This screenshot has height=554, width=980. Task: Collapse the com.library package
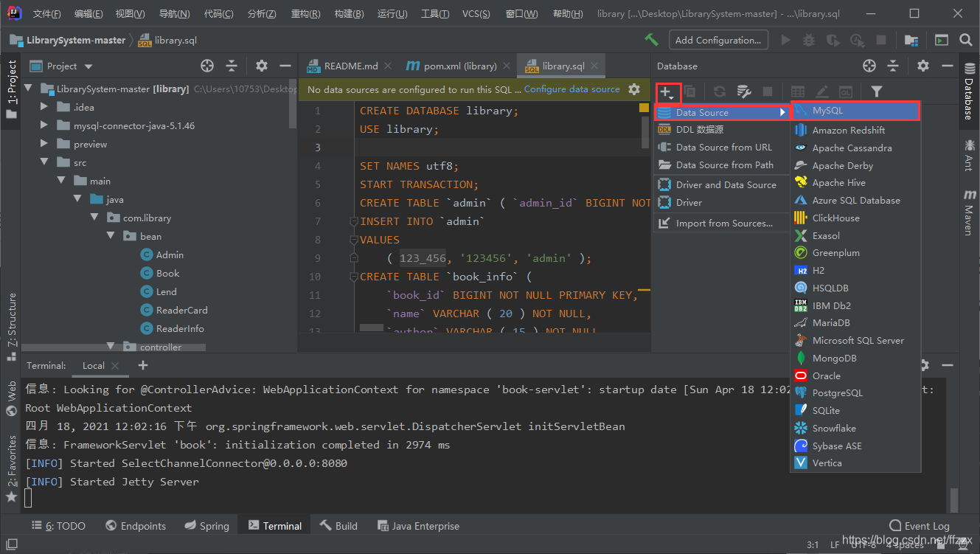click(94, 218)
